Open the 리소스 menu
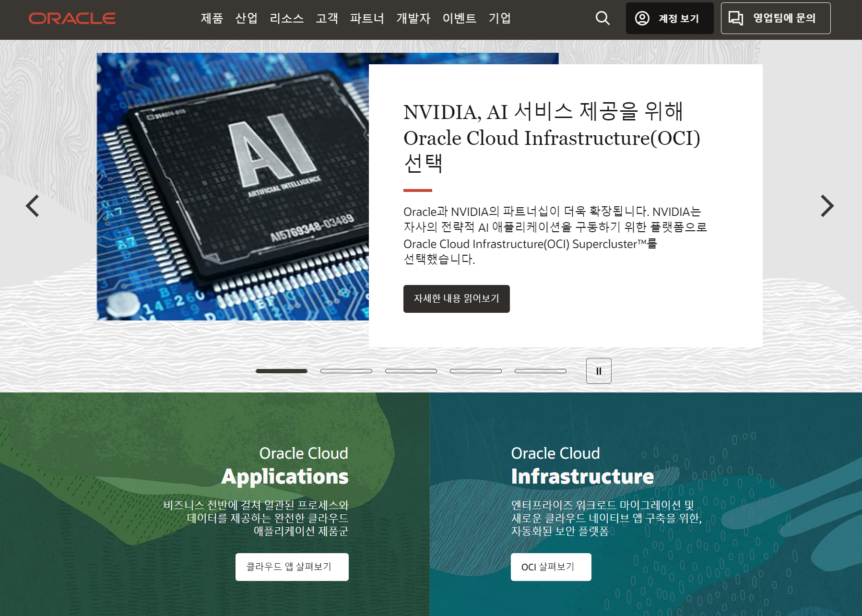 [287, 18]
